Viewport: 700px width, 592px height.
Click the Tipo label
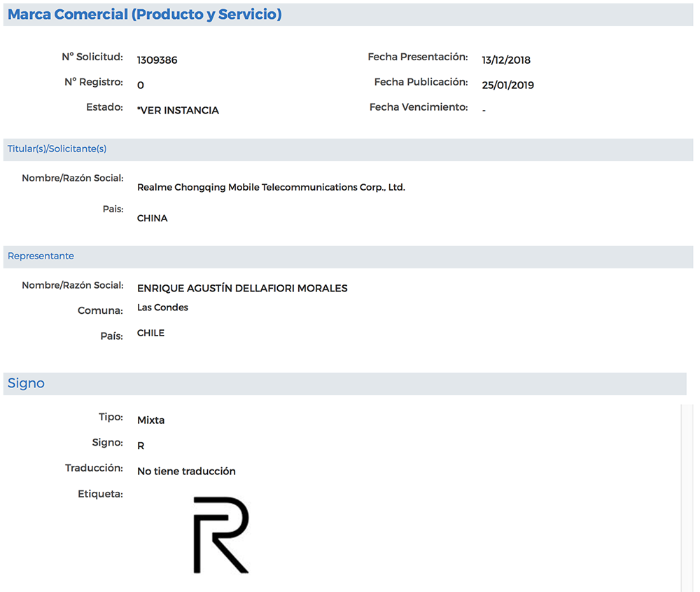[x=111, y=417]
